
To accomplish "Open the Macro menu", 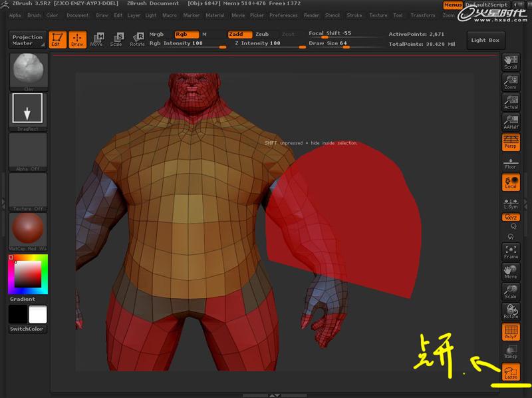I will (x=170, y=15).
